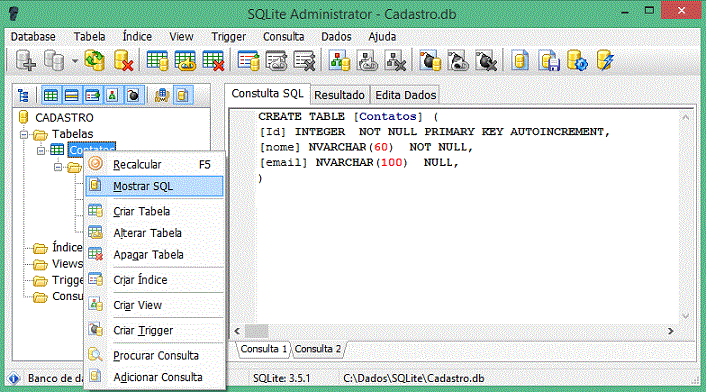Collapse the Contatos table node
This screenshot has width=706, height=392.
(x=41, y=151)
